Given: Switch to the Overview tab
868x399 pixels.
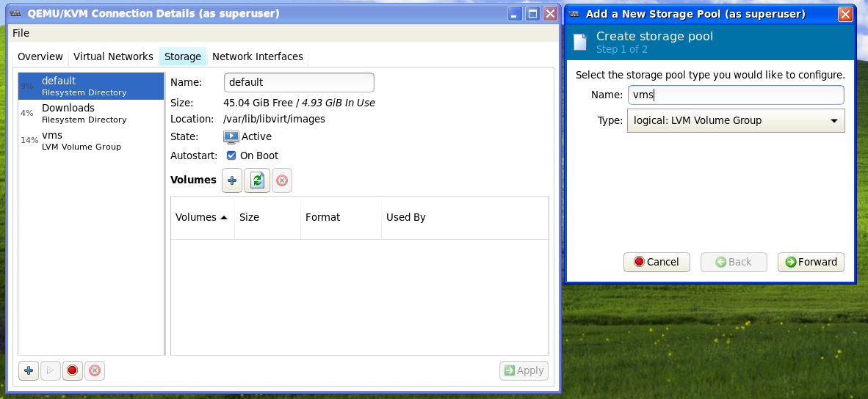Looking at the screenshot, I should tap(40, 56).
